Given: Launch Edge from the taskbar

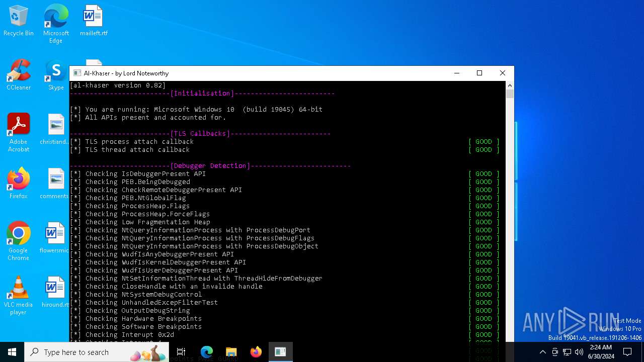Looking at the screenshot, I should click(207, 352).
